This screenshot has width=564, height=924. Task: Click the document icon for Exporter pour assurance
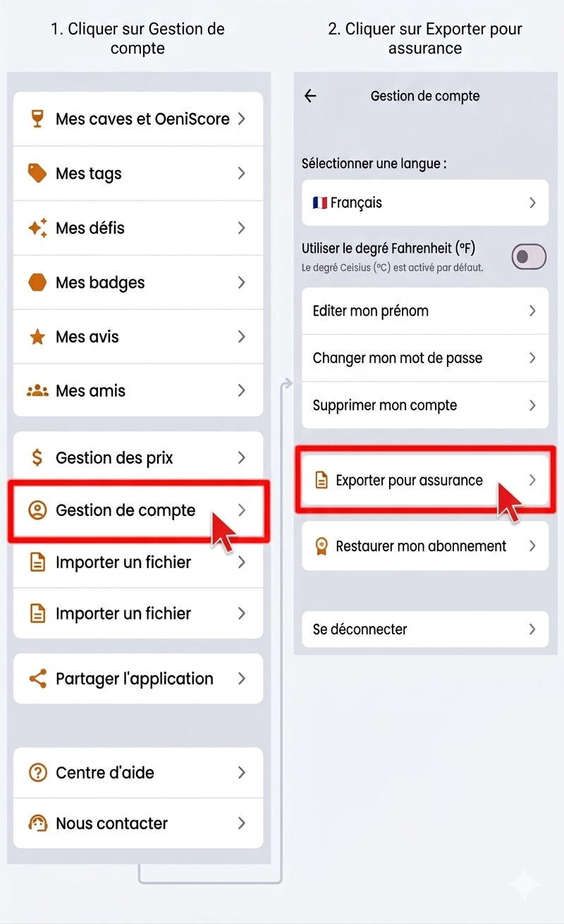tap(323, 480)
